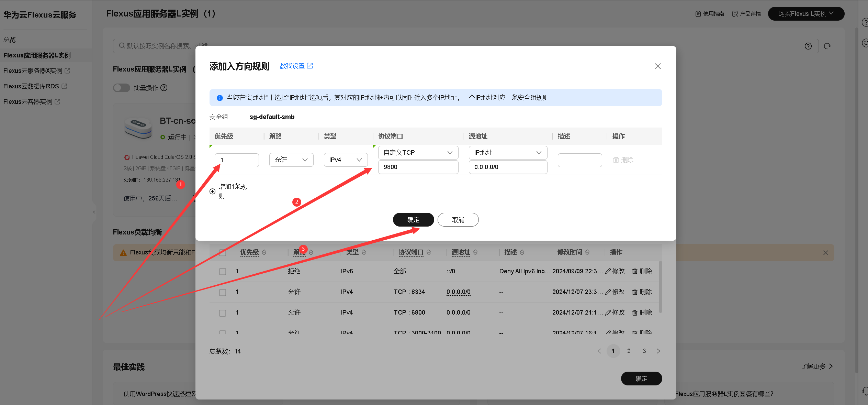Select Flexus应用服务器L实例 in the sidebar

[37, 55]
